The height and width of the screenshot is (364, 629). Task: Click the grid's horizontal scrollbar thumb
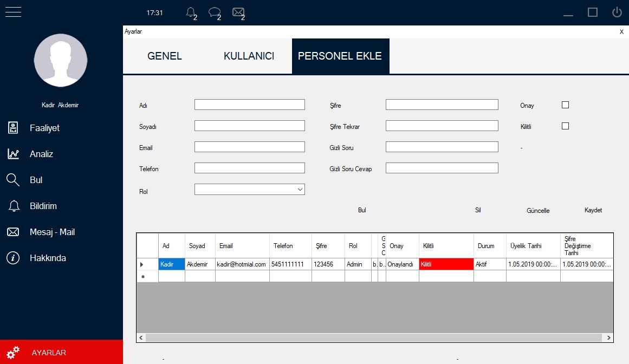[373, 337]
